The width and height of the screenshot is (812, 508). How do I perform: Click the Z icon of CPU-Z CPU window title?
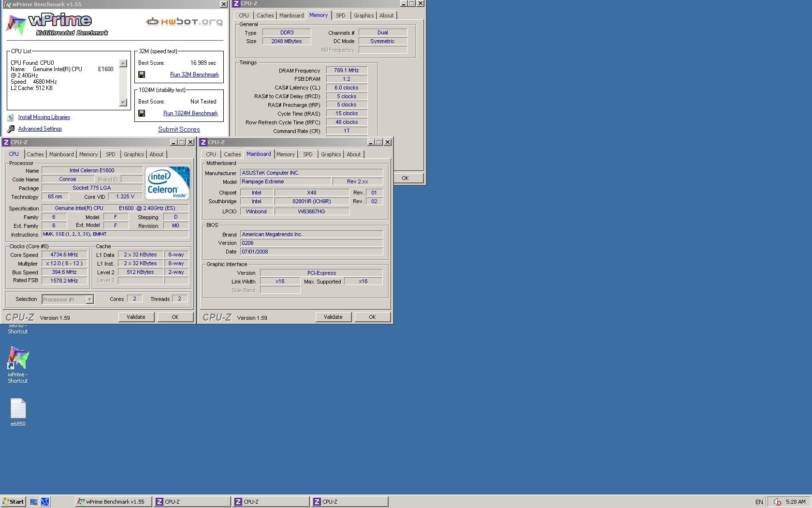(6, 142)
